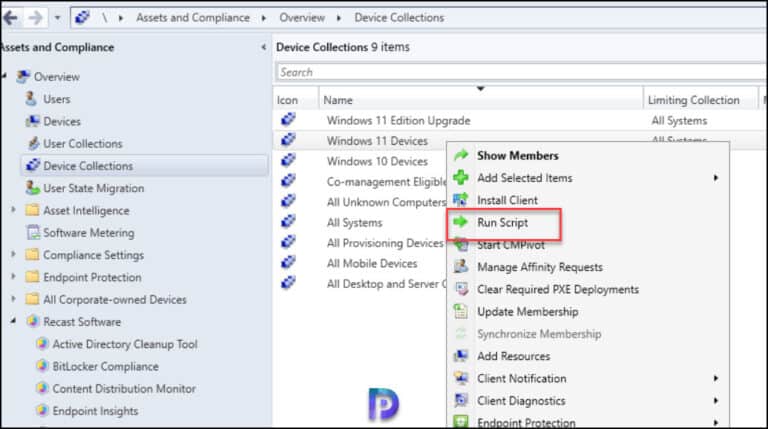
Task: Expand the Asset Intelligence folder
Action: tap(13, 210)
